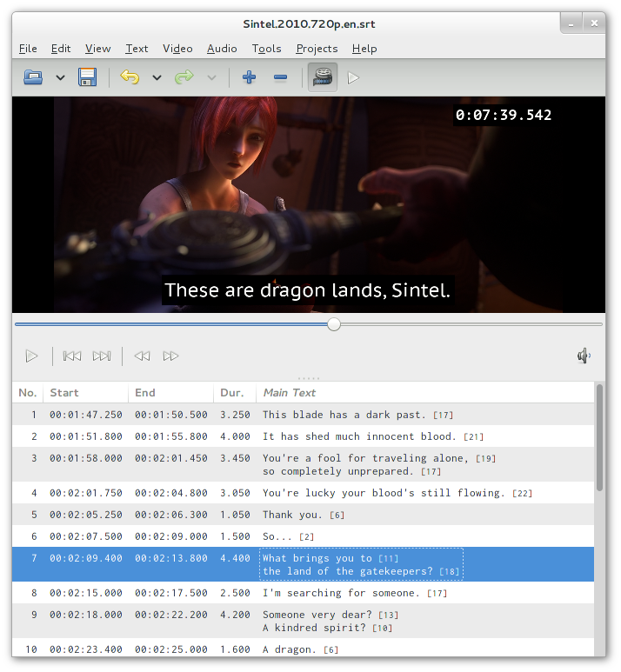Adjust volume with the speaker icon
This screenshot has height=672, width=621.
(x=584, y=356)
